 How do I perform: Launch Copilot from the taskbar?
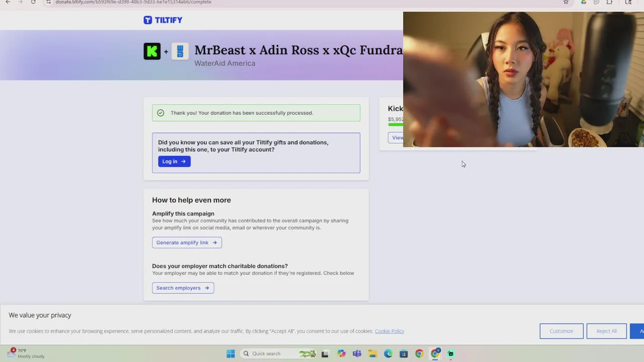pos(342,353)
